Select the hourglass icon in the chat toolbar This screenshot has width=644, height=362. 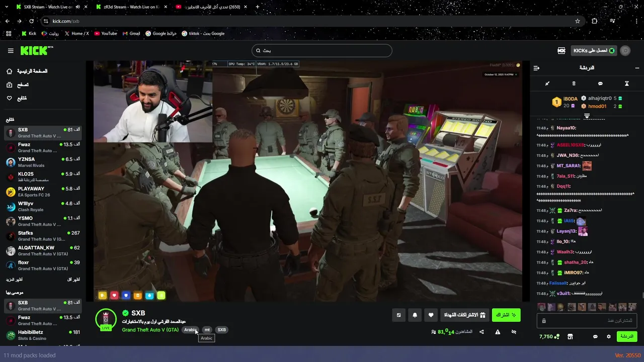click(627, 83)
